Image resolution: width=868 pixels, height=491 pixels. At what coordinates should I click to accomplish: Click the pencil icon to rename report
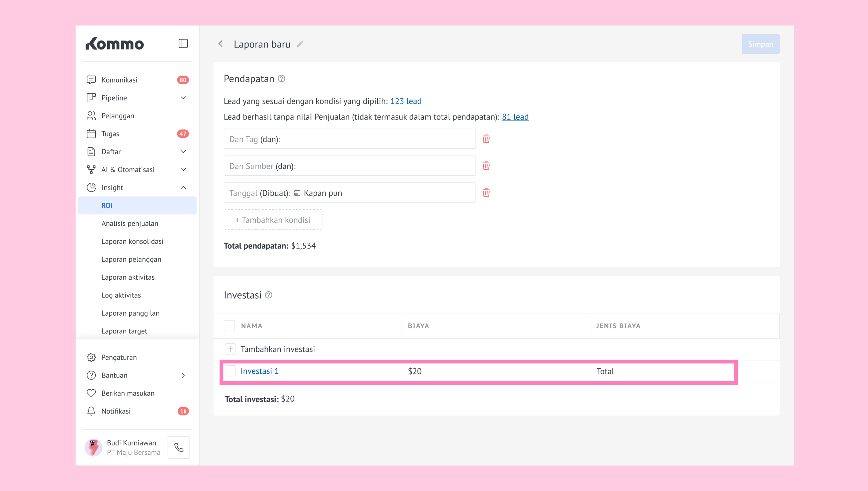point(300,44)
